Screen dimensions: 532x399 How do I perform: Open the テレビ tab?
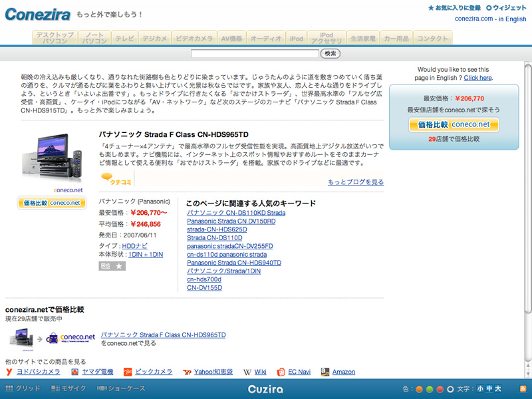(x=124, y=39)
